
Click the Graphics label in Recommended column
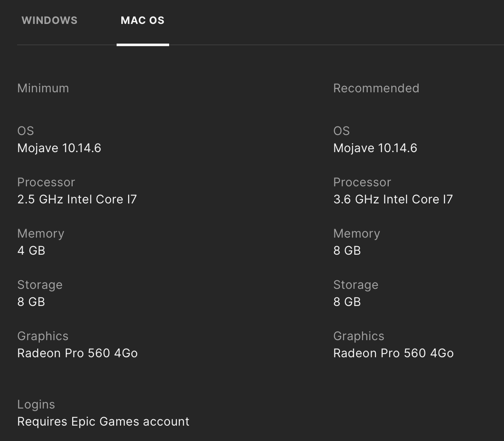(x=359, y=336)
